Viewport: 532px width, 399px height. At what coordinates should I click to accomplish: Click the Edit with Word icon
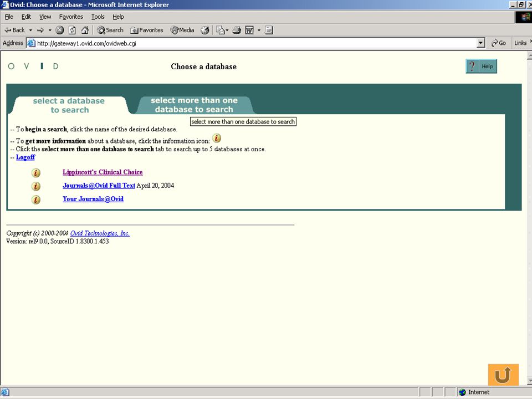pos(249,30)
